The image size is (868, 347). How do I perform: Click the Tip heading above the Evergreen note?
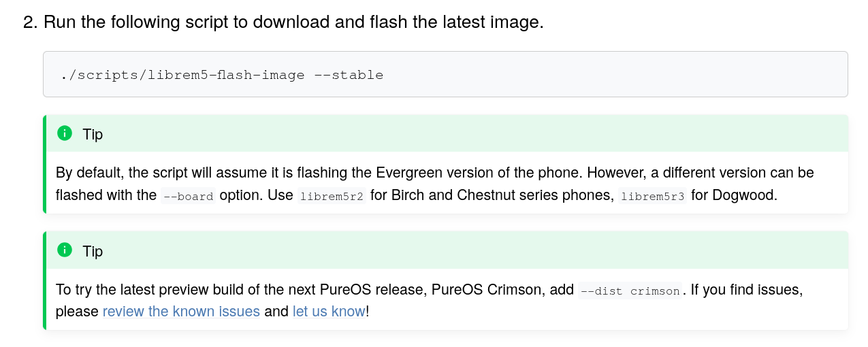(93, 134)
